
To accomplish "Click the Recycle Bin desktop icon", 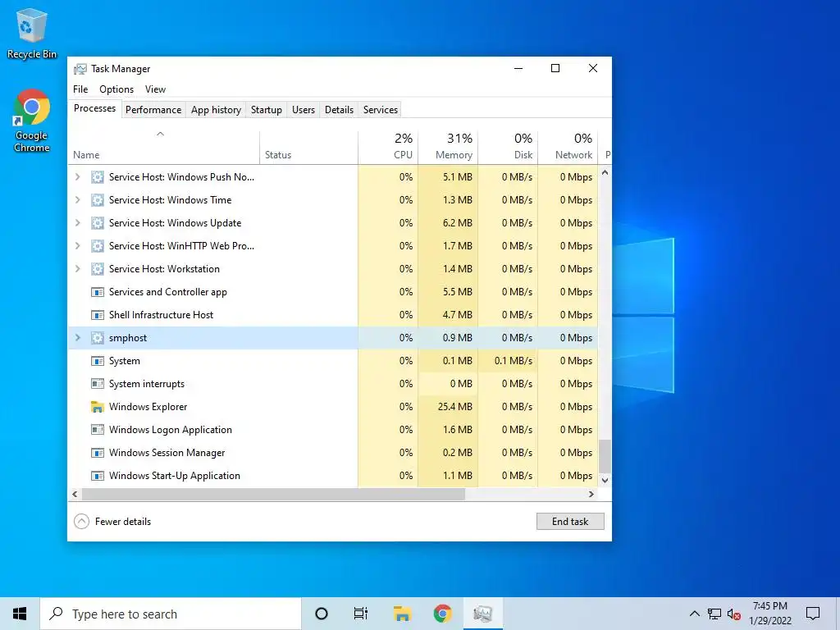I will [x=32, y=33].
